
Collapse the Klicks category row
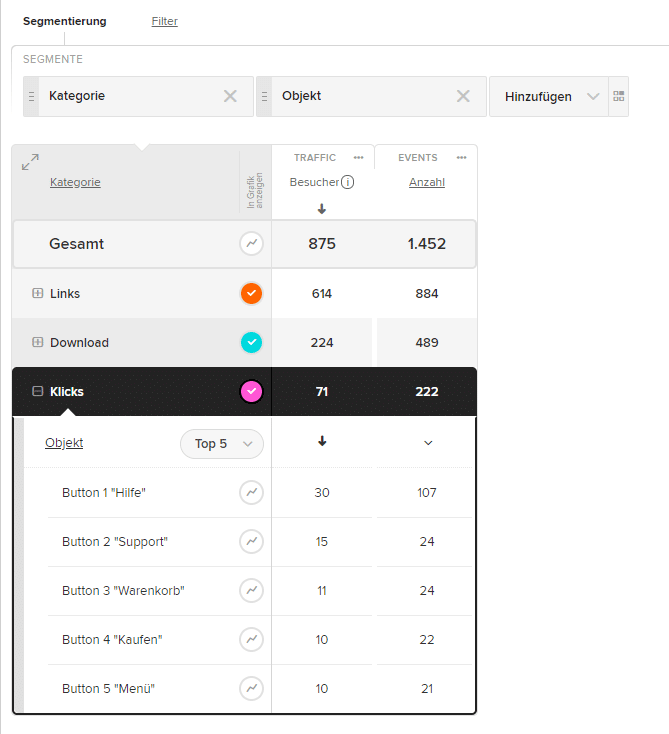[x=37, y=391]
